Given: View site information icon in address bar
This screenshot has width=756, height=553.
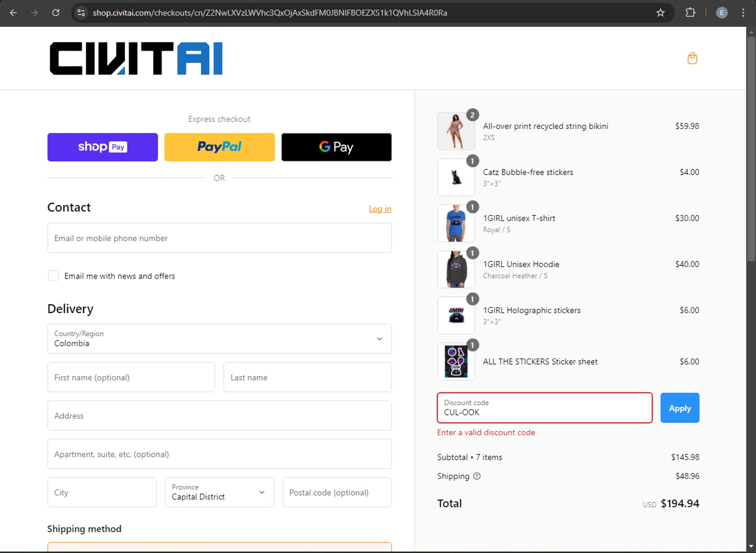Looking at the screenshot, I should click(81, 13).
